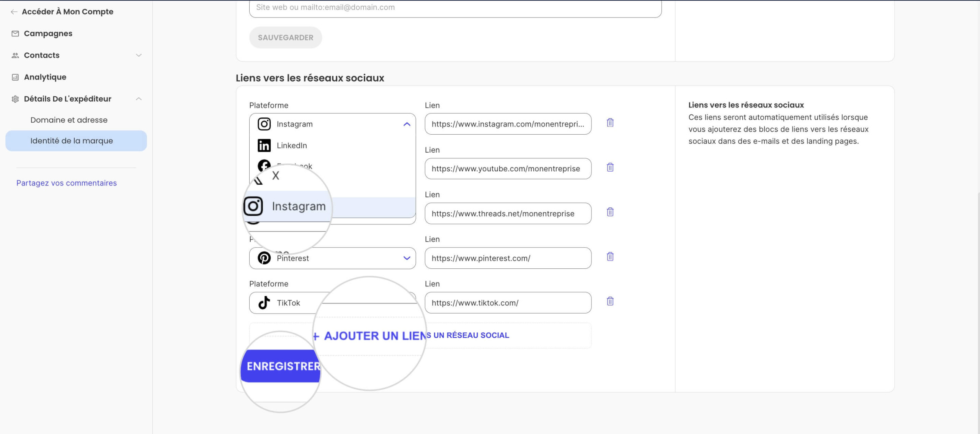Go back via Accéder À Mon Compte arrow
This screenshot has height=434, width=980.
pyautogui.click(x=14, y=12)
